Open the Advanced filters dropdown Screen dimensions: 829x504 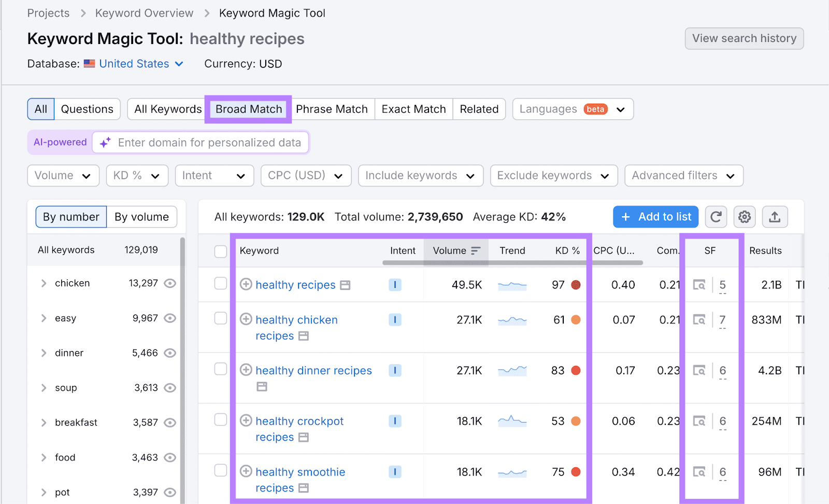683,175
